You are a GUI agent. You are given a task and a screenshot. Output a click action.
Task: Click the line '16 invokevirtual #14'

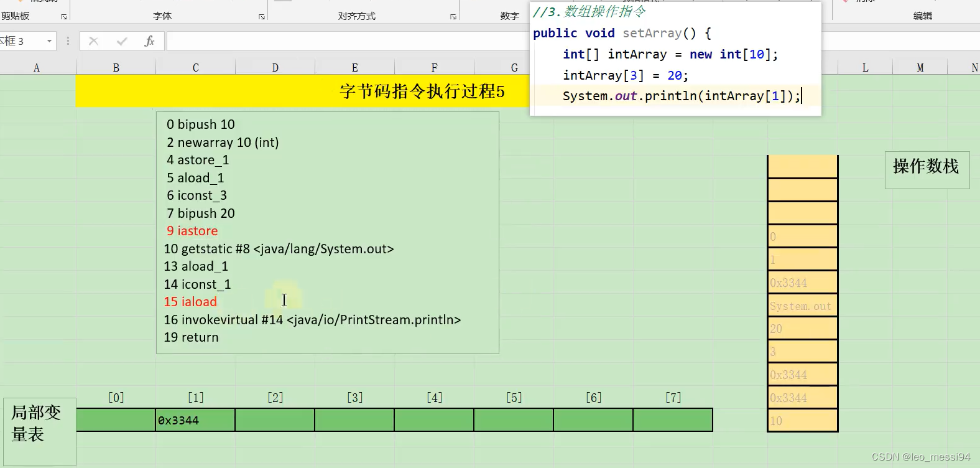pyautogui.click(x=312, y=320)
